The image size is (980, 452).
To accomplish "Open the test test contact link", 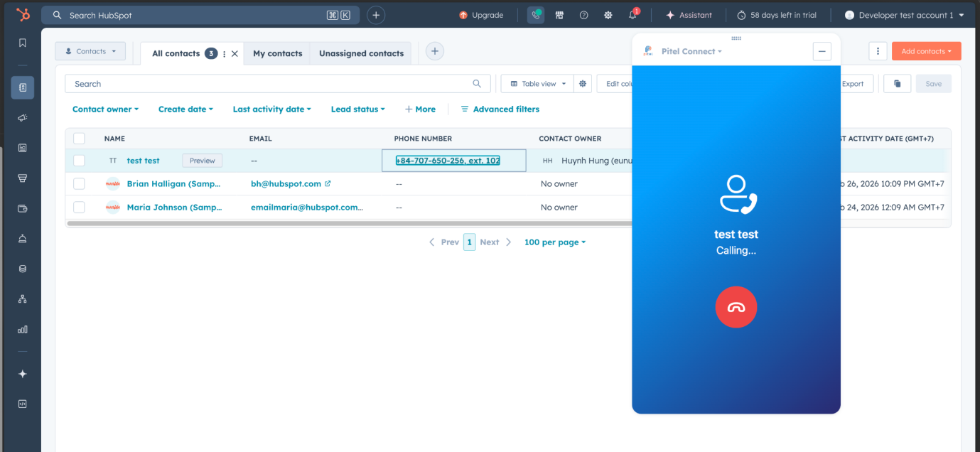I will pyautogui.click(x=143, y=161).
